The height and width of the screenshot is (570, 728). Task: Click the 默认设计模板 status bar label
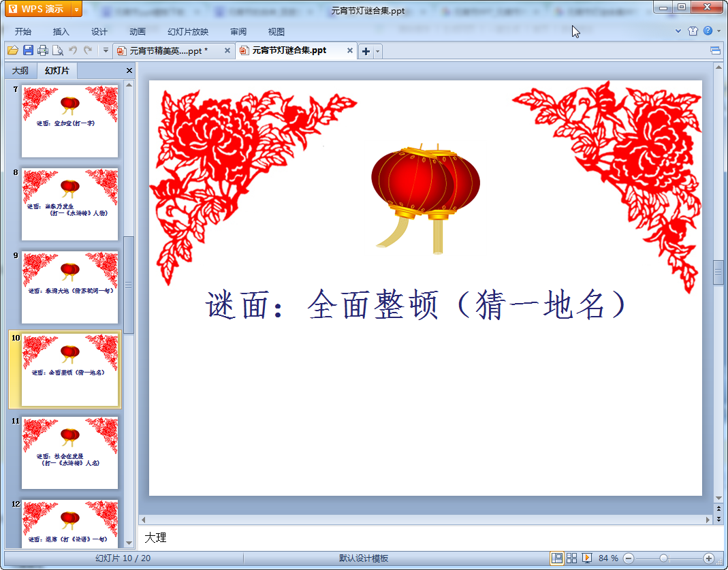pyautogui.click(x=364, y=558)
